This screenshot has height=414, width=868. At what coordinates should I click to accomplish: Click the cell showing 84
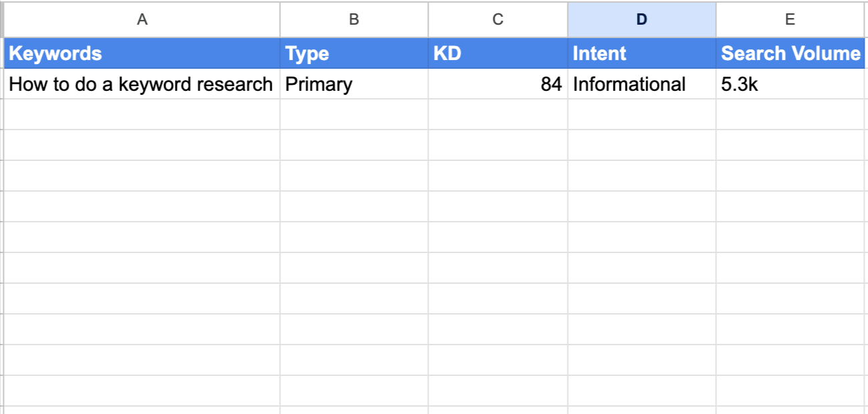point(497,84)
